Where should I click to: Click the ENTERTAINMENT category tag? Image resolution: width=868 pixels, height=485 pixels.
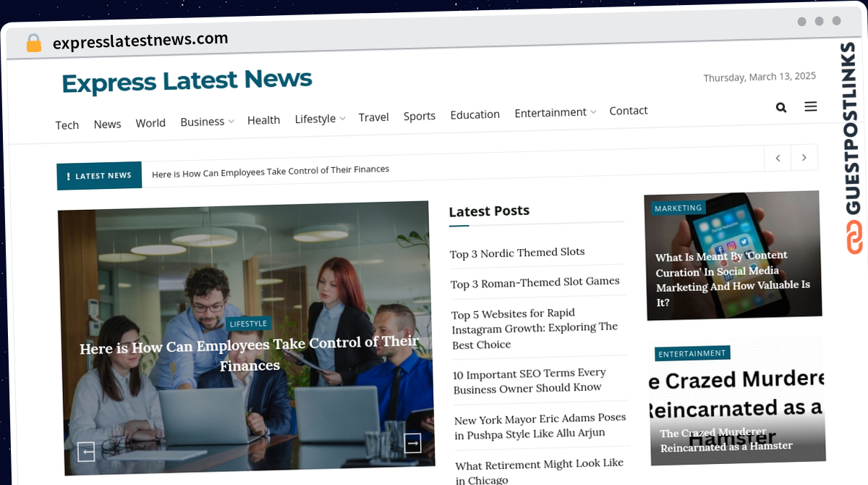pos(692,353)
